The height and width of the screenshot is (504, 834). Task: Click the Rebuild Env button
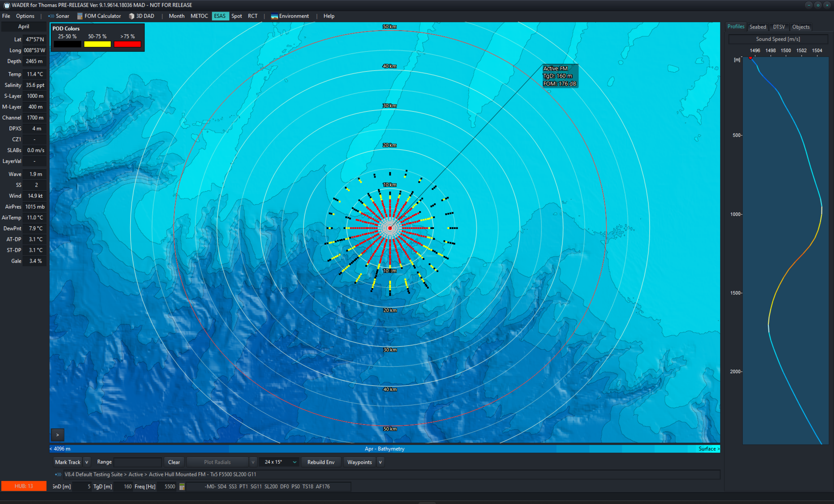[x=321, y=462]
